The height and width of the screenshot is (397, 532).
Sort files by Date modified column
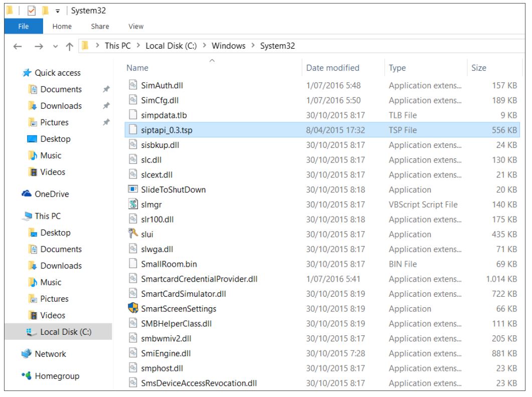pyautogui.click(x=332, y=68)
